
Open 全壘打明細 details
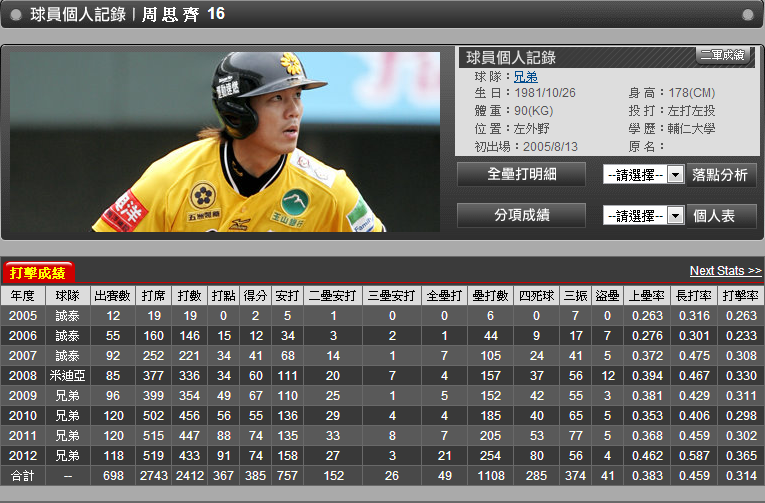(521, 174)
